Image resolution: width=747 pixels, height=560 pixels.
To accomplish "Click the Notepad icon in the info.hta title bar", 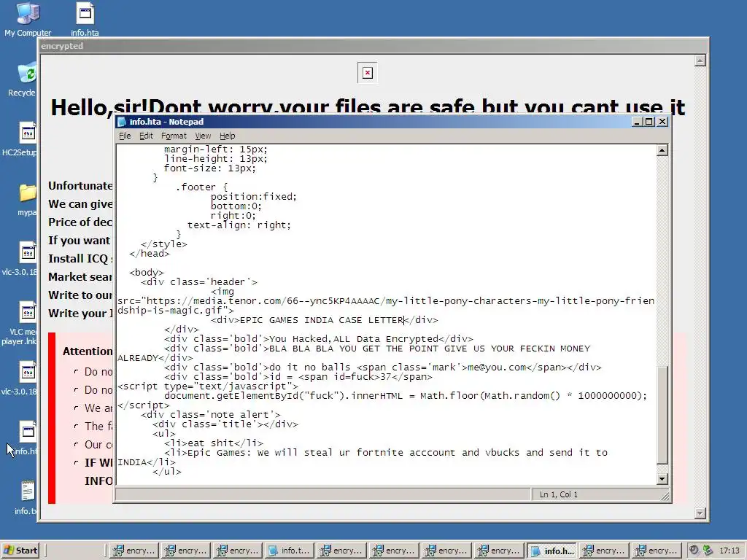I will click(x=122, y=122).
